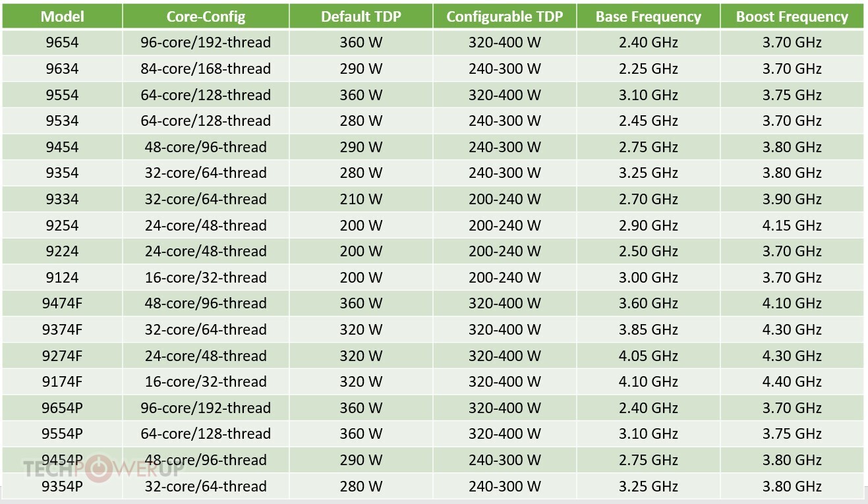Click the model 9174F cell
Viewport: 868px width, 504px height.
point(62,381)
